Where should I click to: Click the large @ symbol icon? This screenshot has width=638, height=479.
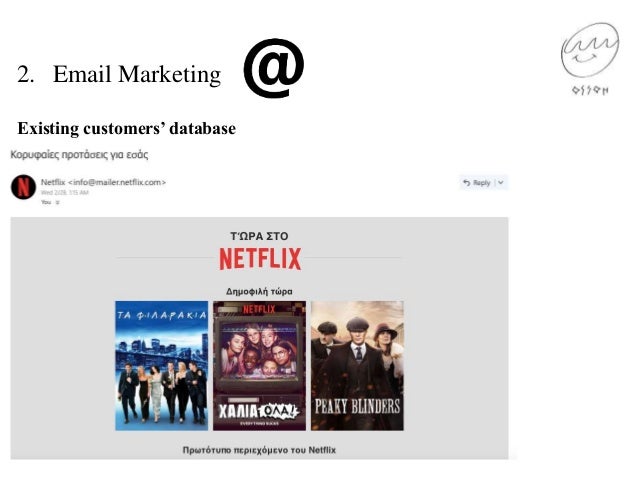click(274, 68)
